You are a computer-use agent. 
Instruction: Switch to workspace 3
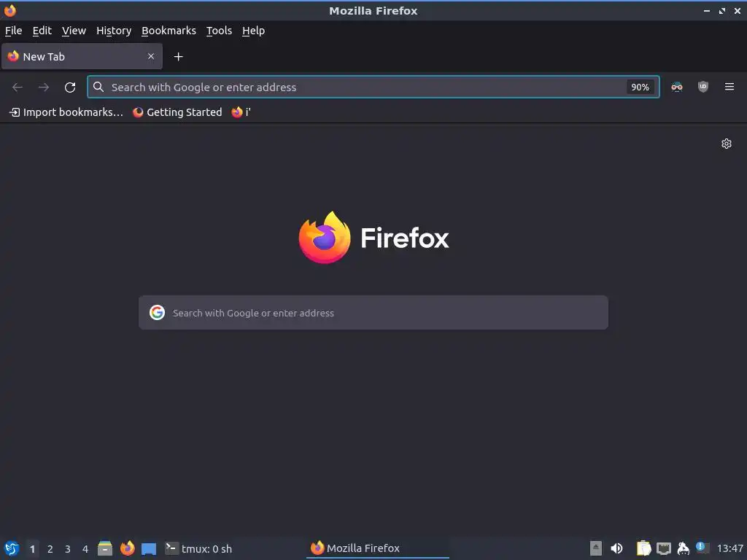pos(68,549)
